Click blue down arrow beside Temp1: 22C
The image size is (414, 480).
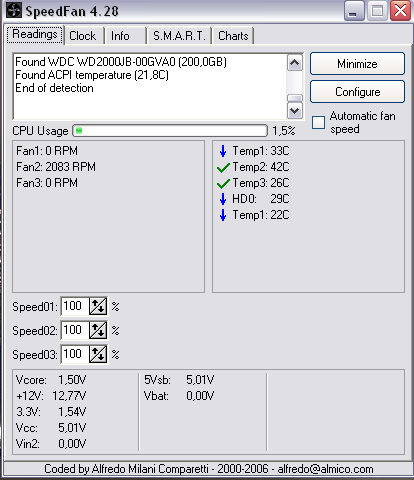click(223, 215)
